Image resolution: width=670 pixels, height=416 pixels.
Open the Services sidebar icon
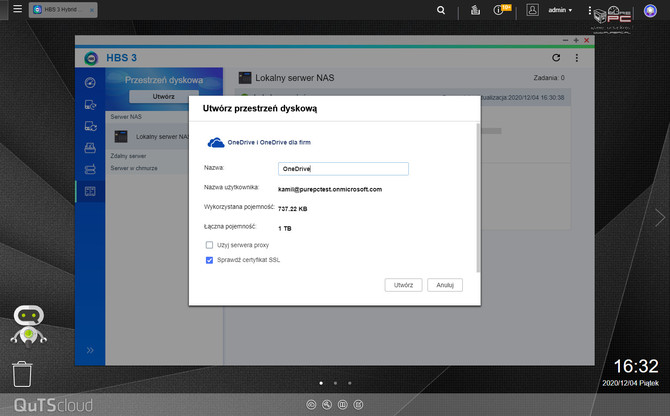pos(90,169)
